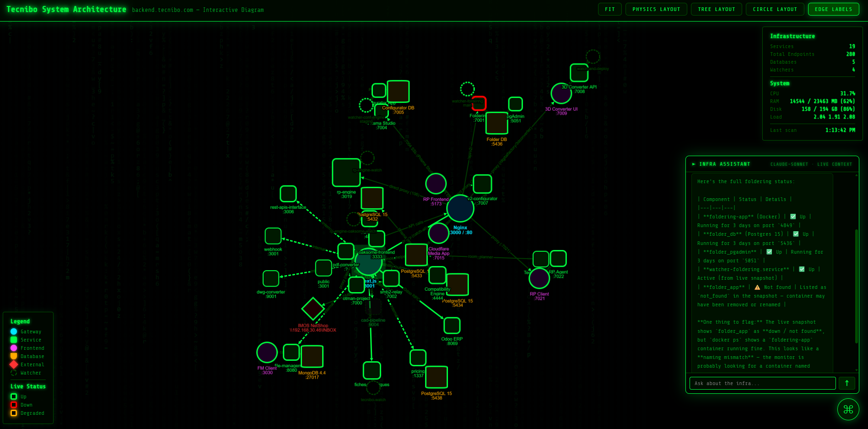The width and height of the screenshot is (868, 429).
Task: Select the watcher-foldering watcher node
Action: tap(467, 89)
